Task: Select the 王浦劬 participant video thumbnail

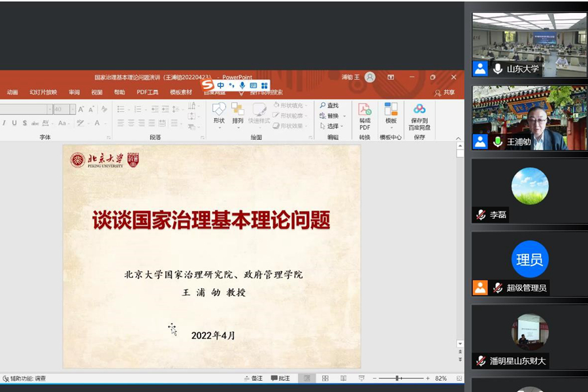Action: [x=529, y=118]
